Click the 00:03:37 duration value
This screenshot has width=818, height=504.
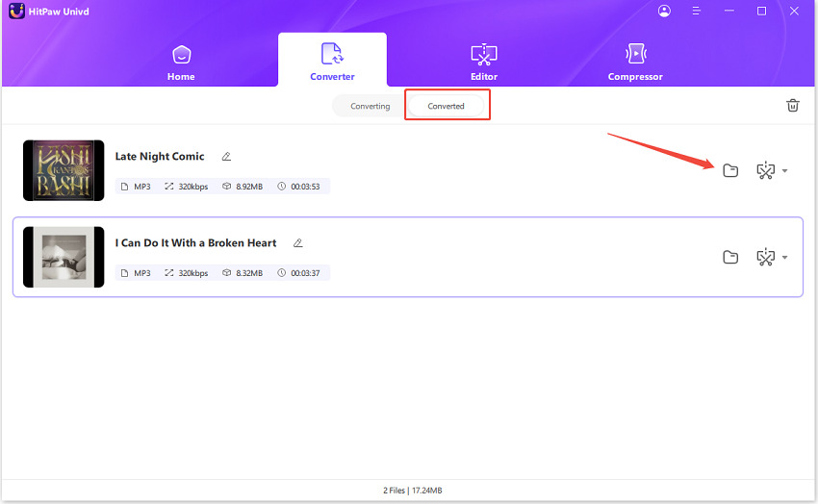[x=305, y=273]
